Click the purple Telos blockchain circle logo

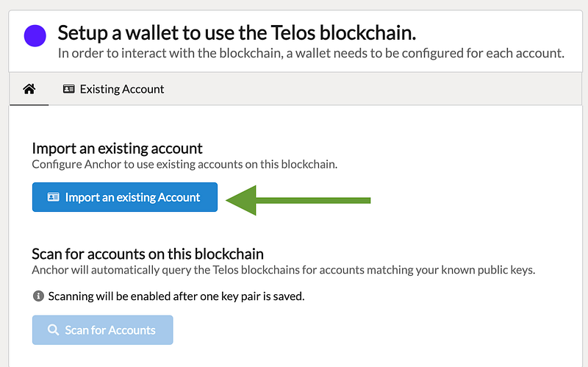pyautogui.click(x=35, y=35)
